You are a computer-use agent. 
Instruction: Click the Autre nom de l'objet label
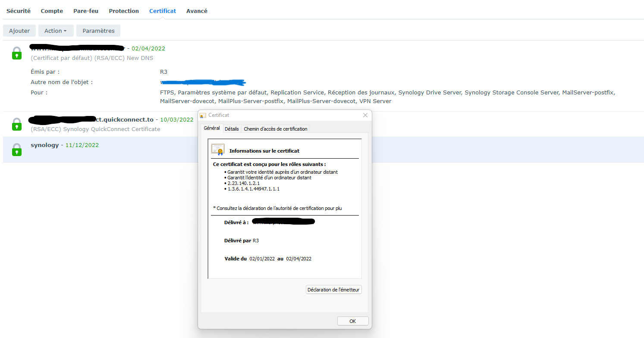(62, 82)
